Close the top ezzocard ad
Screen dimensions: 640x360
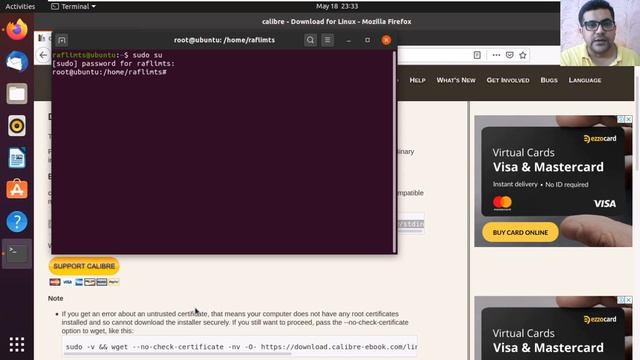click(629, 119)
